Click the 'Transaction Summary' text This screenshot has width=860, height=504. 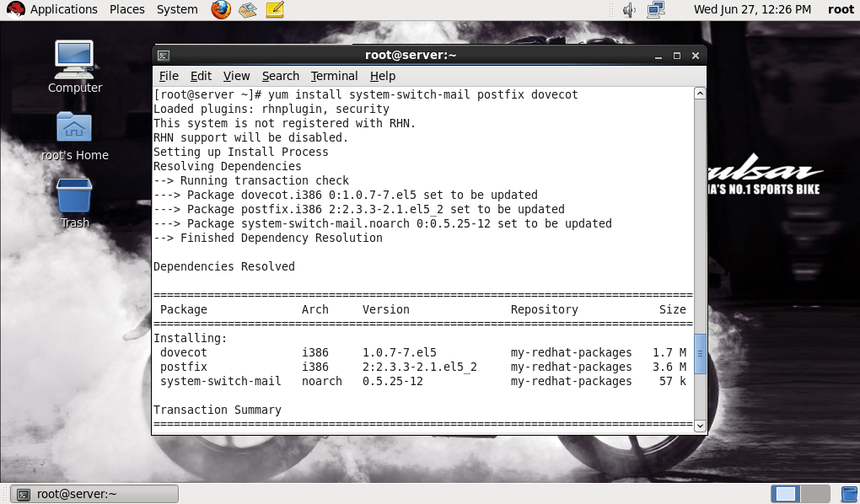click(x=218, y=410)
